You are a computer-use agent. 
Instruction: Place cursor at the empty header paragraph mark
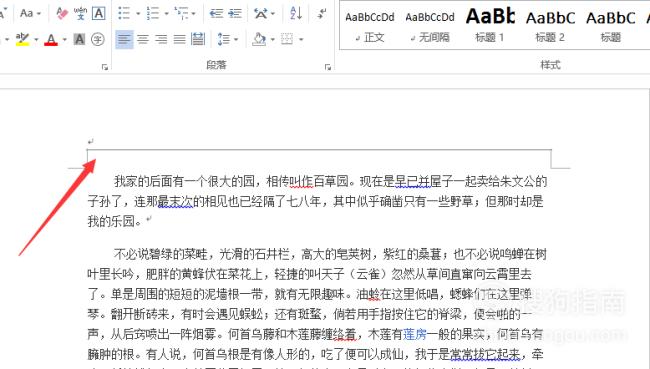[90, 141]
